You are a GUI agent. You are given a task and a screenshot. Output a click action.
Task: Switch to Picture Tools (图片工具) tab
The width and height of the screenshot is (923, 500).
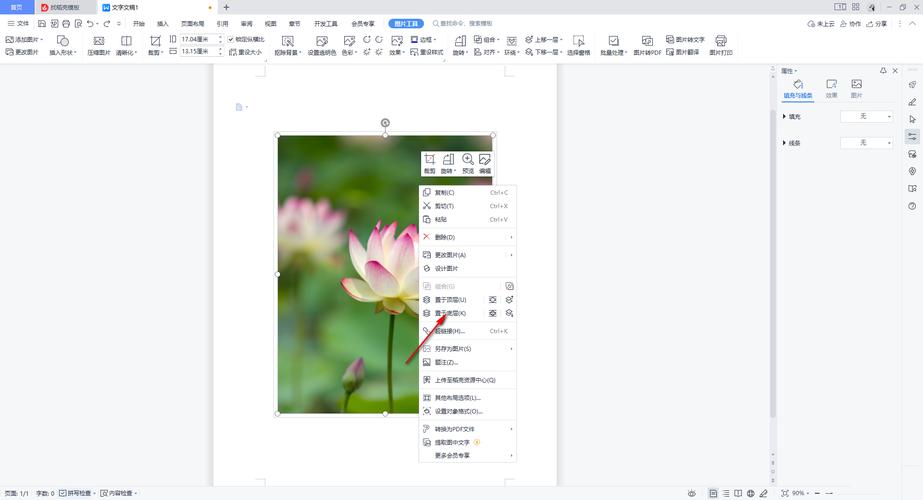tap(406, 24)
